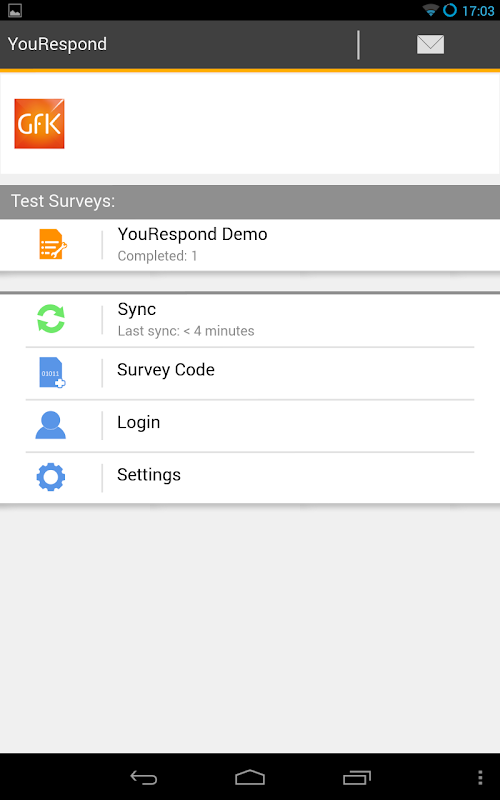Tap the Survey Code file icon
The width and height of the screenshot is (500, 800).
click(52, 372)
